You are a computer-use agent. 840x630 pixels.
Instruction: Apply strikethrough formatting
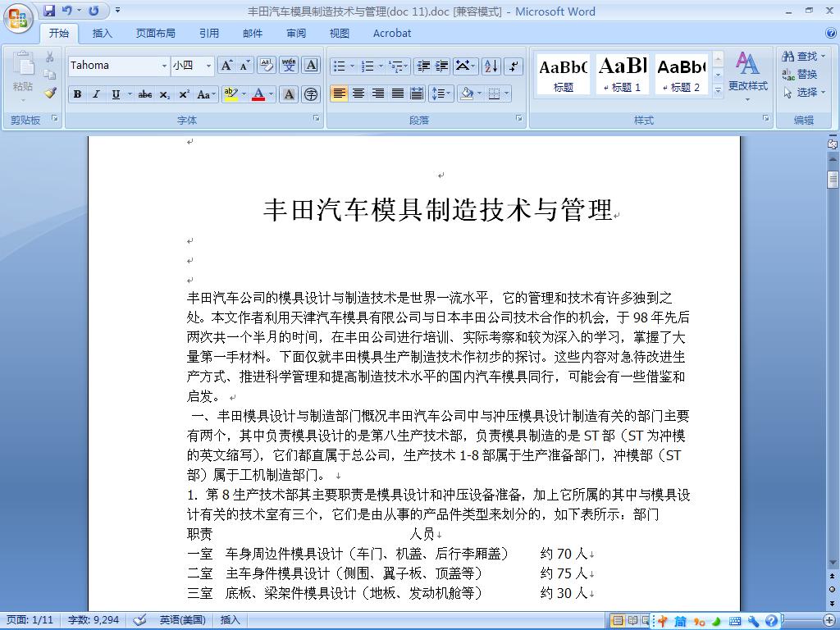144,95
